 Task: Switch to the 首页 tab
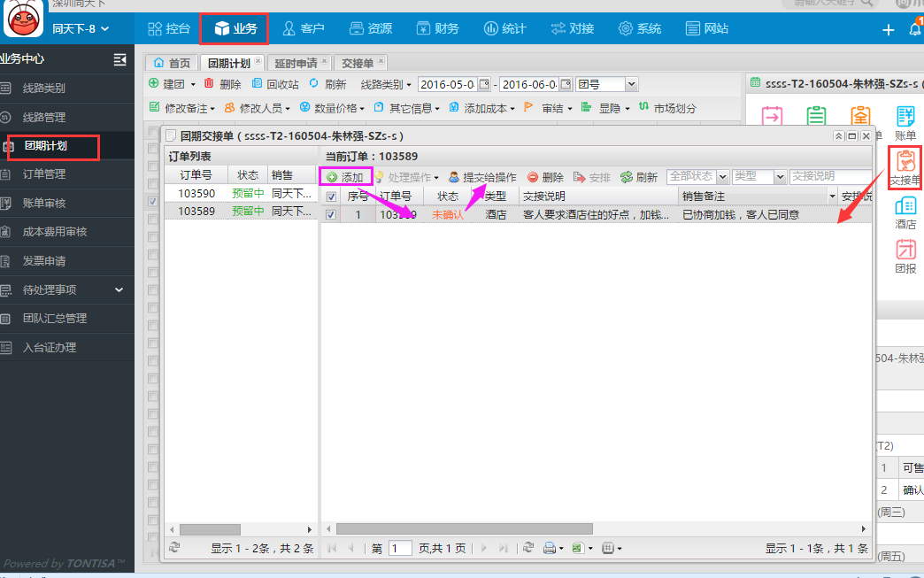[x=172, y=63]
